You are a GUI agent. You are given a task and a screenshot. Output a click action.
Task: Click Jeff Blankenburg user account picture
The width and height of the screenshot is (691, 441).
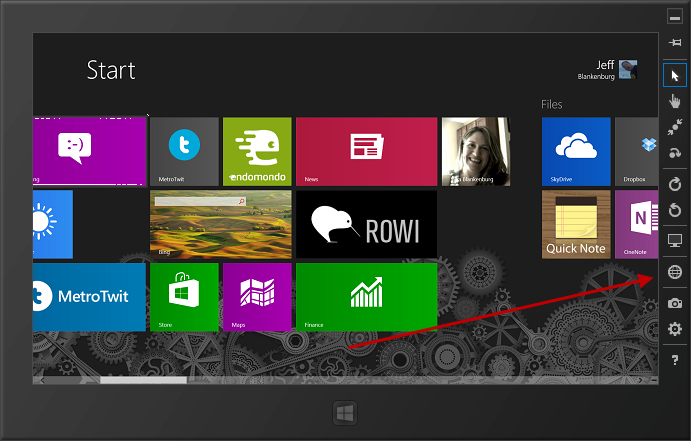click(x=628, y=69)
